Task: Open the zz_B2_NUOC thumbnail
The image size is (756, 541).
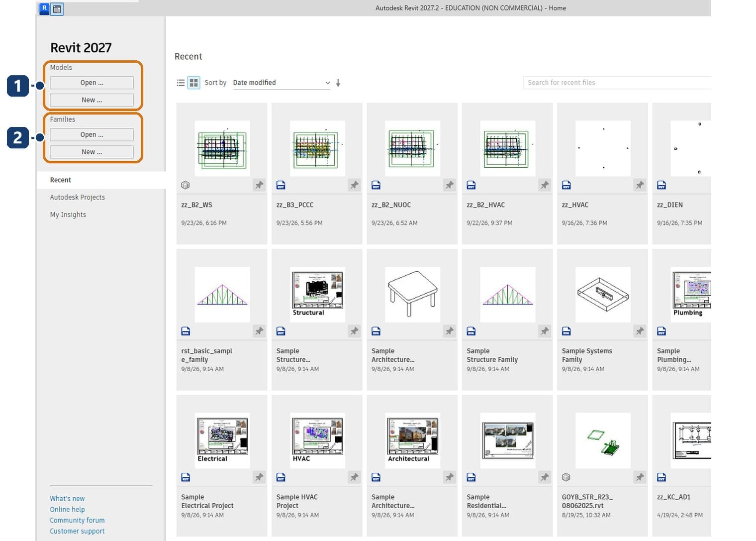Action: [412, 148]
